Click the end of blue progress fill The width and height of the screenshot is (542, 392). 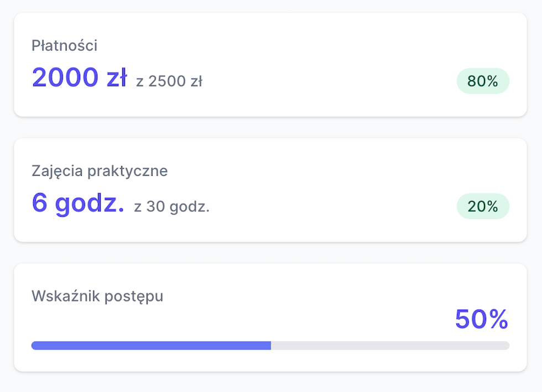(270, 346)
